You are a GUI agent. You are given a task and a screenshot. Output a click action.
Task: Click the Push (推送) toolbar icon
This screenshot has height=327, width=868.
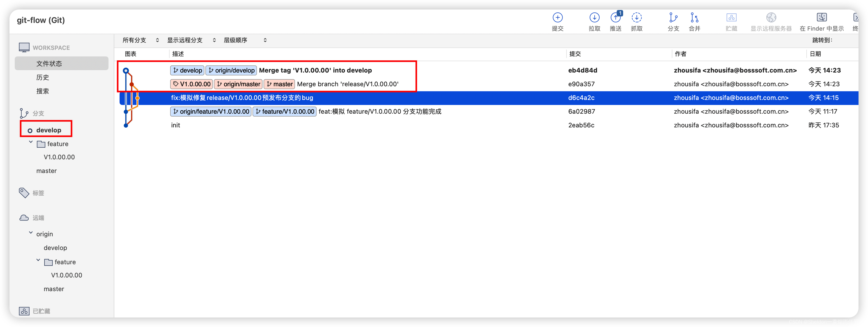[615, 18]
